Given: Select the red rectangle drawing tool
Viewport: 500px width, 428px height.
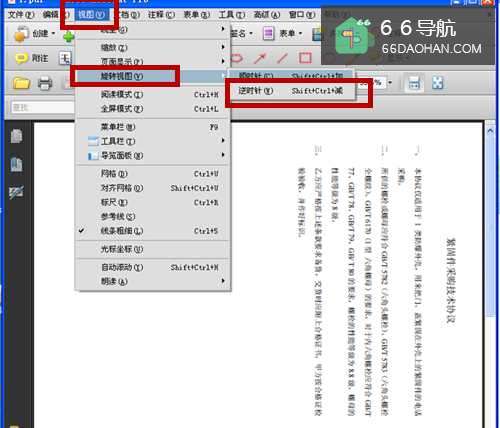Looking at the screenshot, I should 305,58.
